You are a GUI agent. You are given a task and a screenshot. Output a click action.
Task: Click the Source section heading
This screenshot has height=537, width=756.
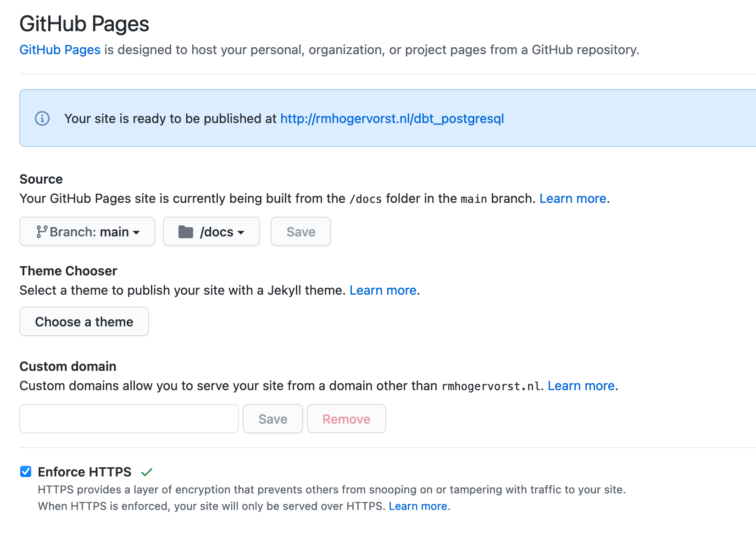[41, 179]
